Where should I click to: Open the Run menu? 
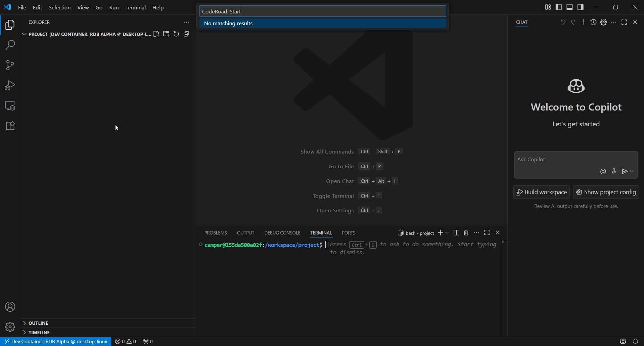pyautogui.click(x=114, y=7)
